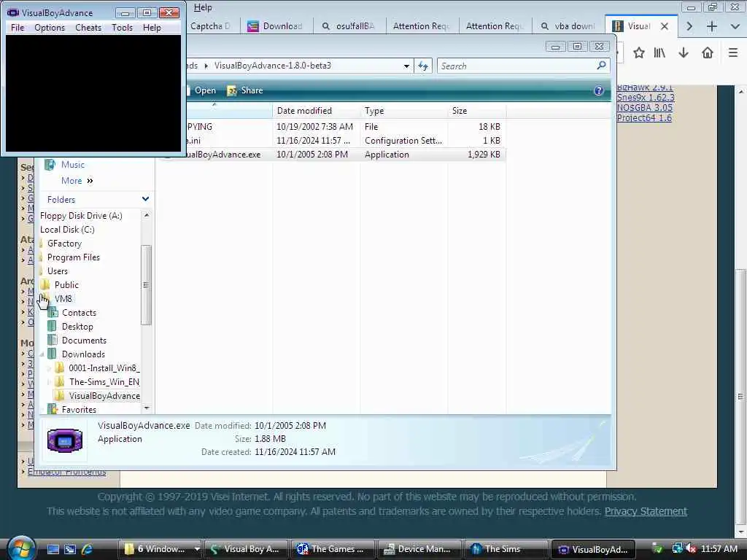This screenshot has height=560, width=747.
Task: Switch to Device Manager taskbar button
Action: coord(419,549)
